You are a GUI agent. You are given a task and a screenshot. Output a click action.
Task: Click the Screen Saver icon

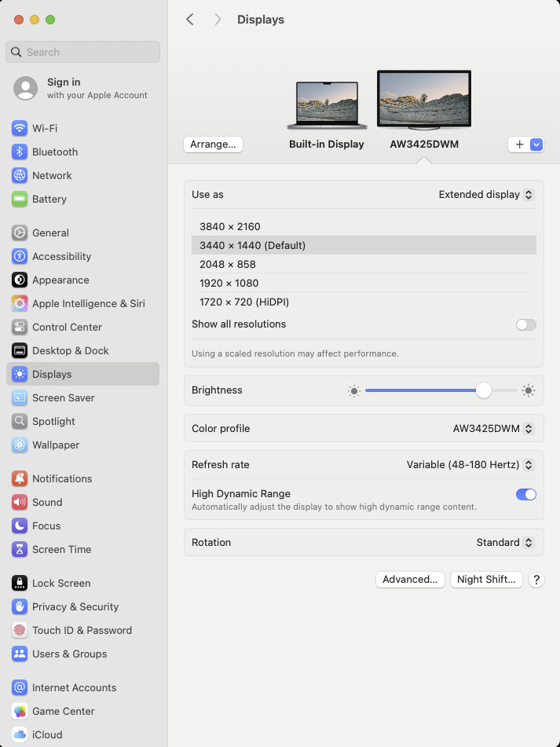[20, 397]
